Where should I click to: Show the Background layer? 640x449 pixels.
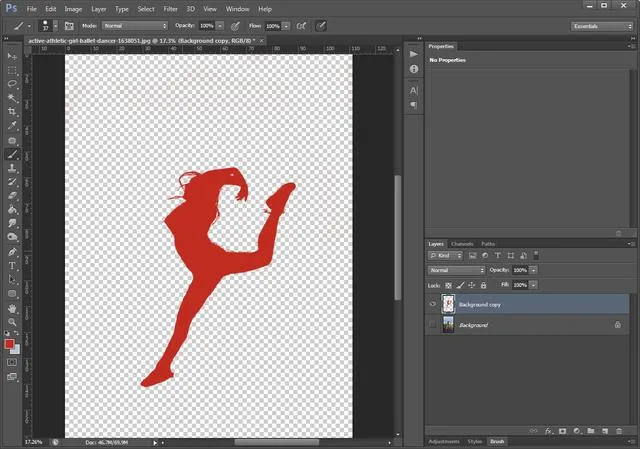(433, 325)
